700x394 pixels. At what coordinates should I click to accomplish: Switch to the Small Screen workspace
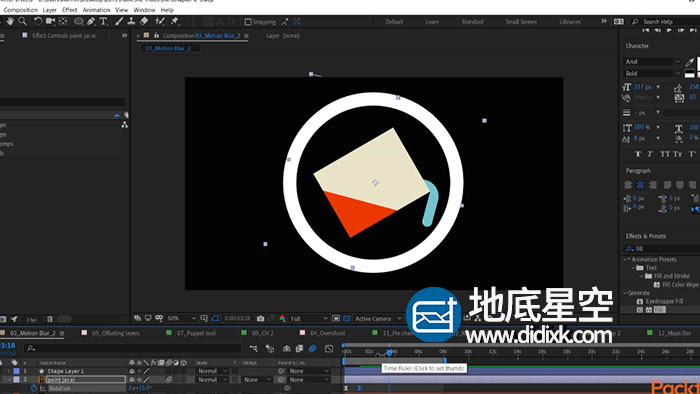coord(521,21)
